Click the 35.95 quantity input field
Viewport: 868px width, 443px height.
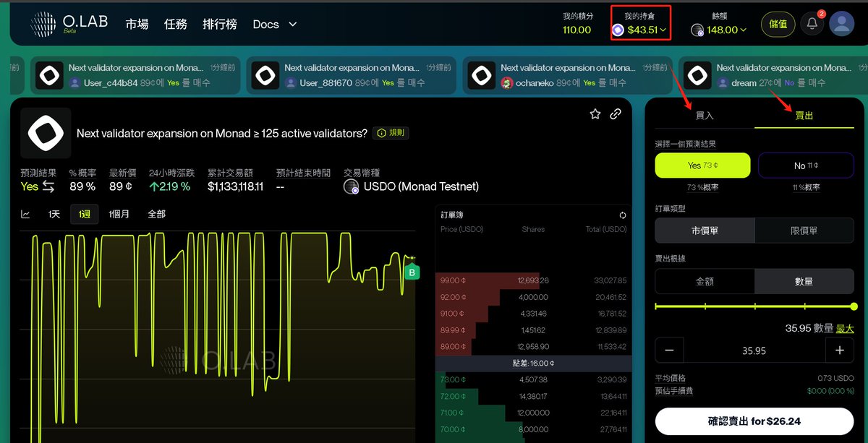point(754,350)
